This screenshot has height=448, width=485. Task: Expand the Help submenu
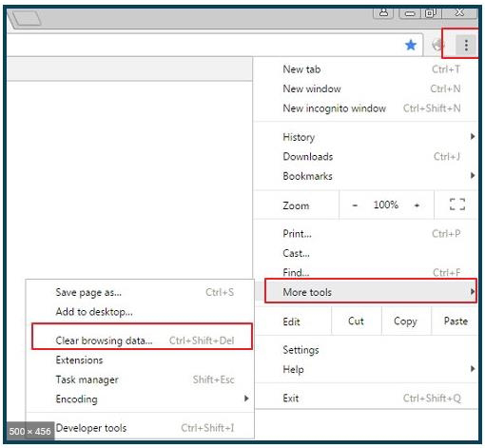[x=366, y=369]
